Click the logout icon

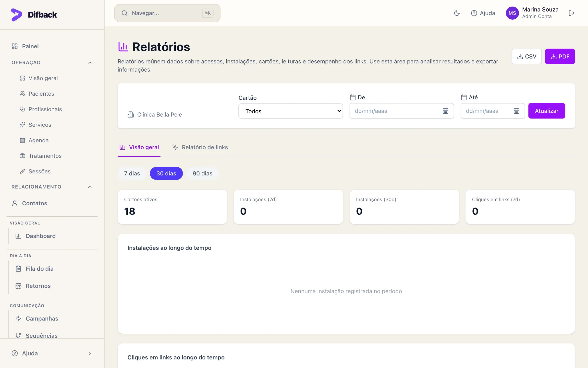571,13
